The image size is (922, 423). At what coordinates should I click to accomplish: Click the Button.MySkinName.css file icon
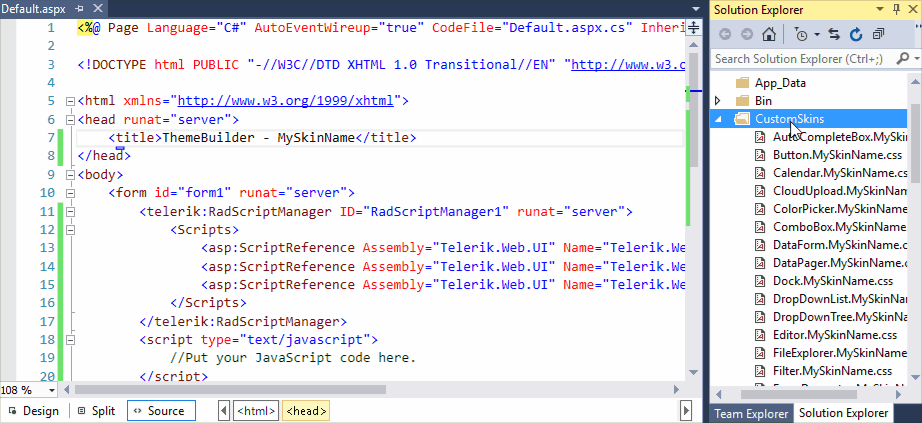pyautogui.click(x=759, y=155)
